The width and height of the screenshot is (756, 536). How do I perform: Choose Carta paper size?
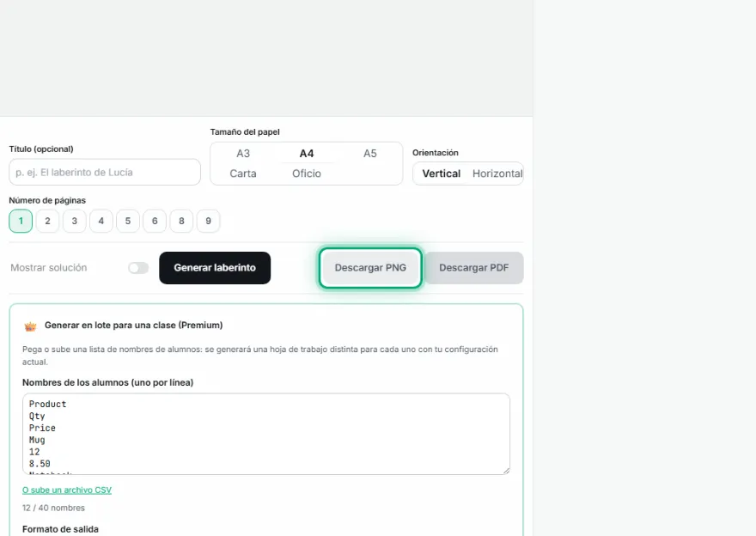tap(243, 174)
